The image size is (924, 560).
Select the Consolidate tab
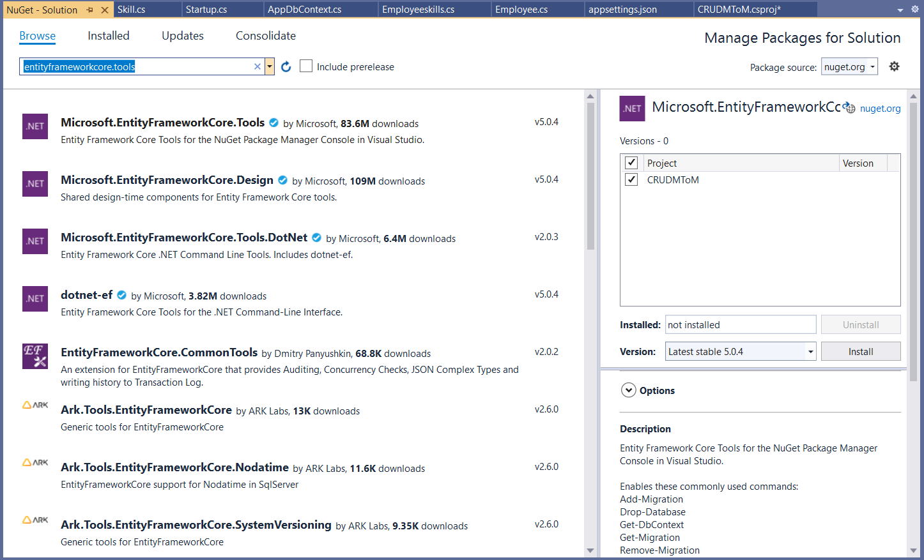[266, 36]
